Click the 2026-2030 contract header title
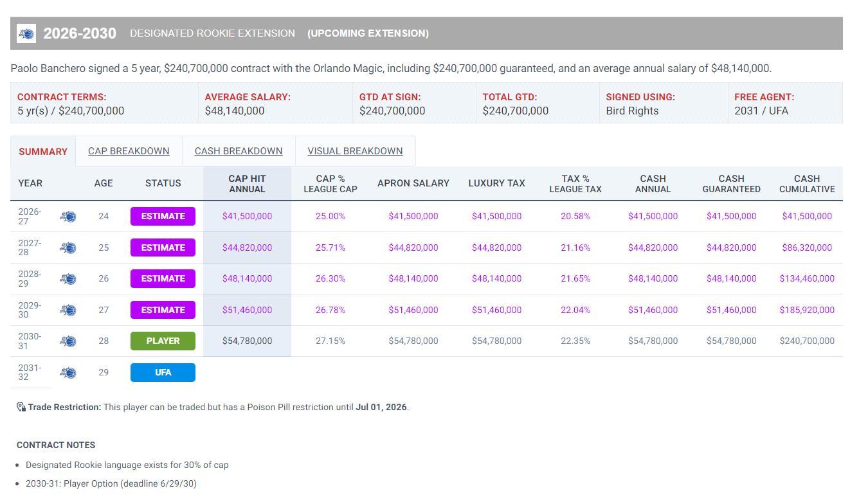Image resolution: width=850 pixels, height=504 pixels. tap(80, 33)
